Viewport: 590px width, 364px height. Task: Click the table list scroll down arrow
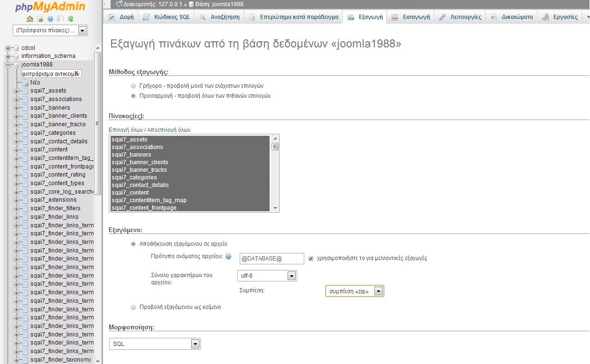[x=275, y=208]
